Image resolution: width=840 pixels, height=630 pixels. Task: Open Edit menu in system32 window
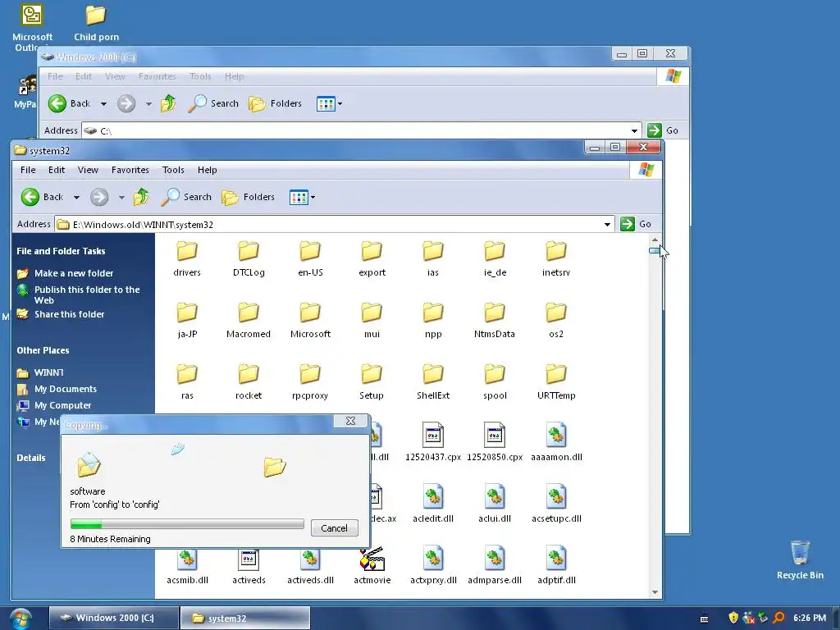(57, 170)
